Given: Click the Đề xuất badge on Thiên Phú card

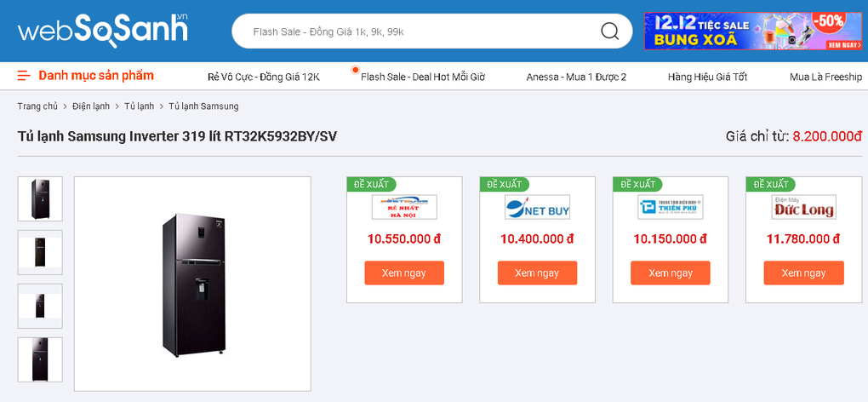Looking at the screenshot, I should (637, 184).
